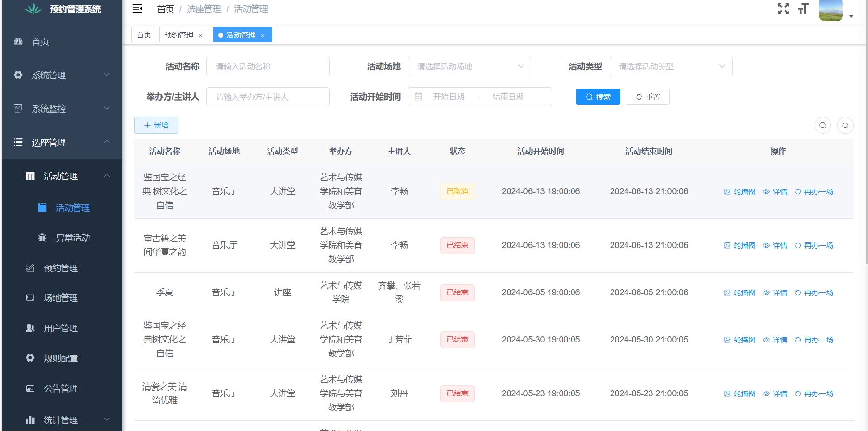Focus the 举办方/主讲人 input field
The width and height of the screenshot is (868, 431).
tap(268, 97)
